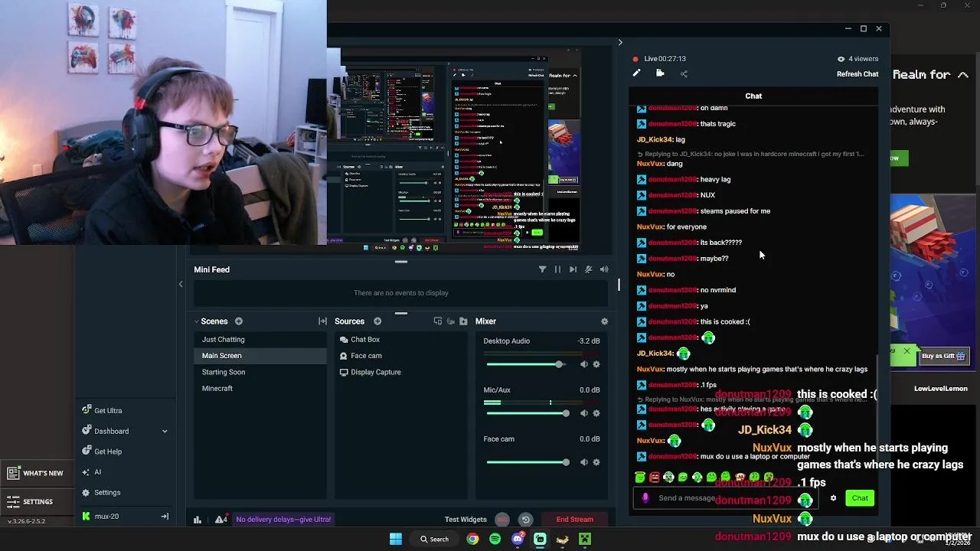
Task: Open scene transitions next to Scenes header
Action: 322,321
